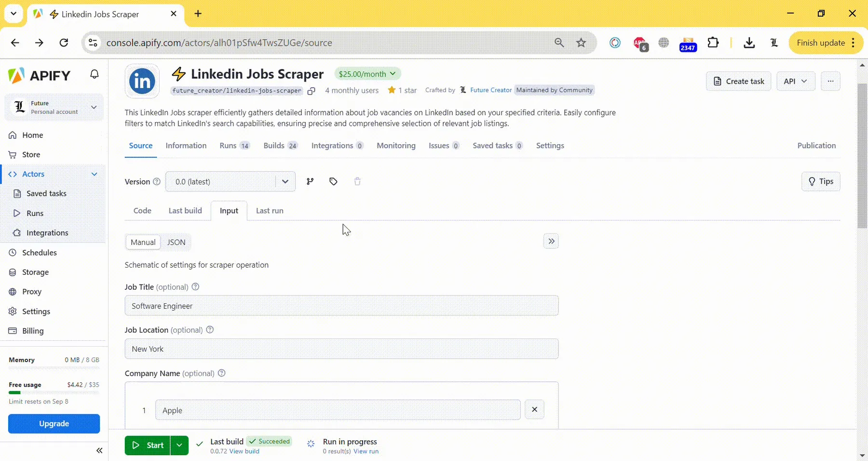Open the browser tab search dropdown
The image size is (868, 461).
coord(14,14)
